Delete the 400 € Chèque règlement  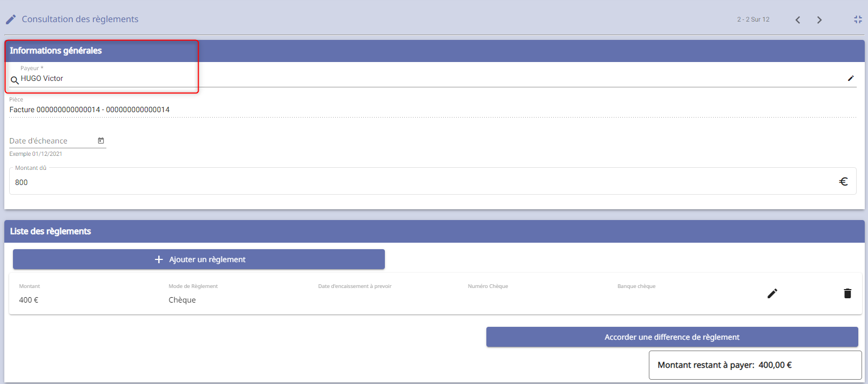tap(847, 293)
